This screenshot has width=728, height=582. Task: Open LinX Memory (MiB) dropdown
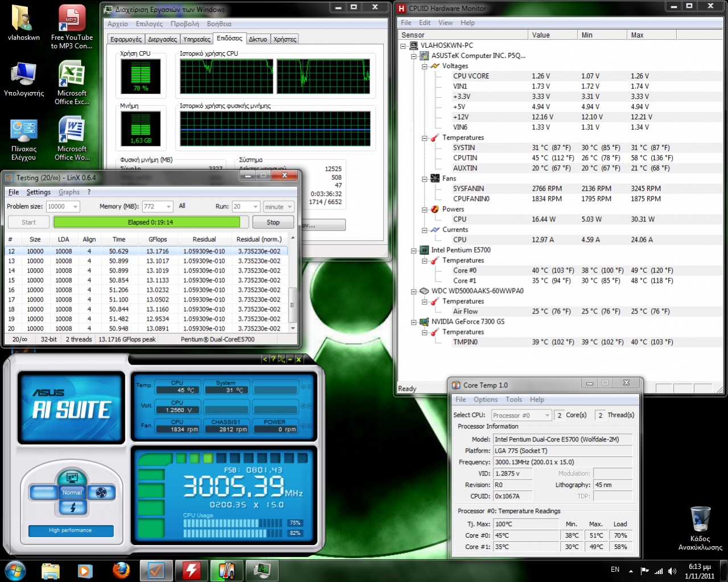pos(157,207)
